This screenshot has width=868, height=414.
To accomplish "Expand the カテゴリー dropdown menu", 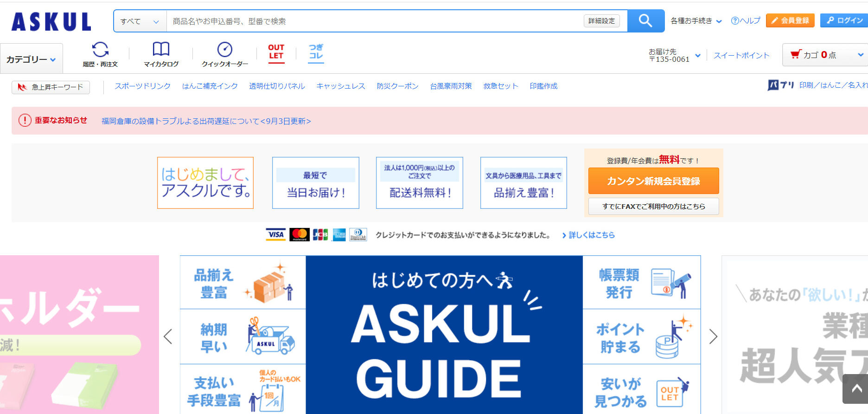I will point(31,59).
